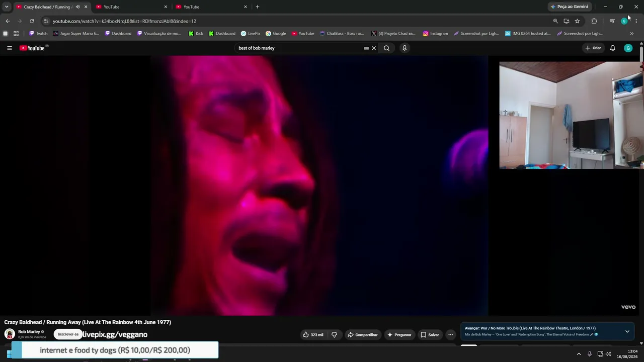Click the YouTube search input field
644x362 pixels.
301,48
